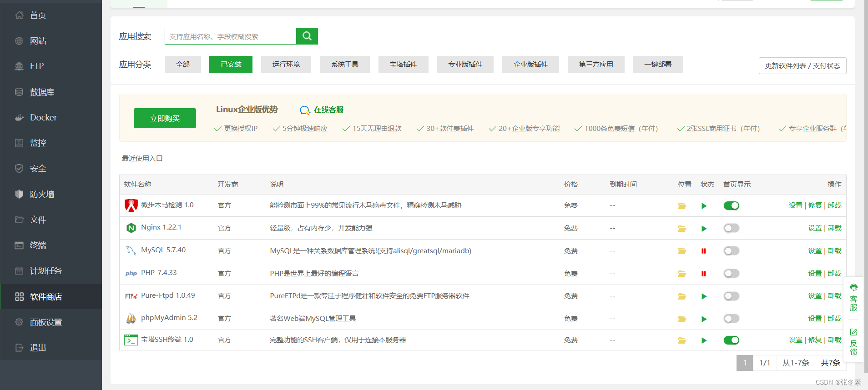Focus the 应用搜索 input field
The image size is (868, 390).
[x=230, y=36]
